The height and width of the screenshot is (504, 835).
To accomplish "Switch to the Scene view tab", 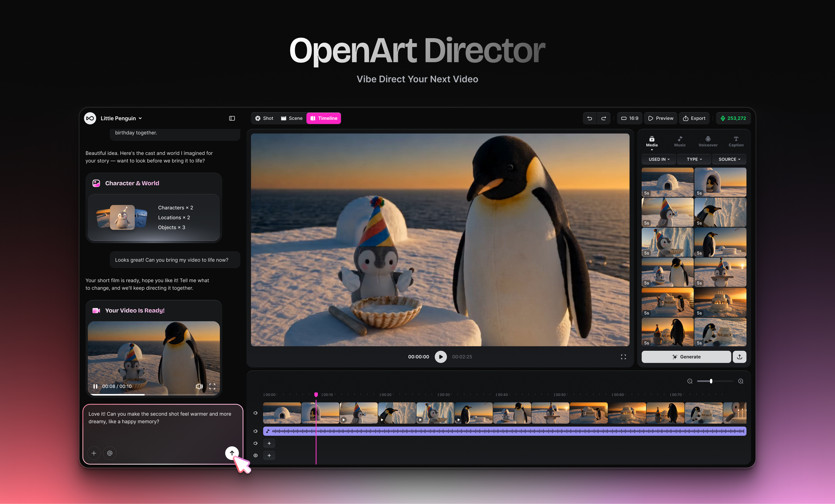I will click(291, 118).
